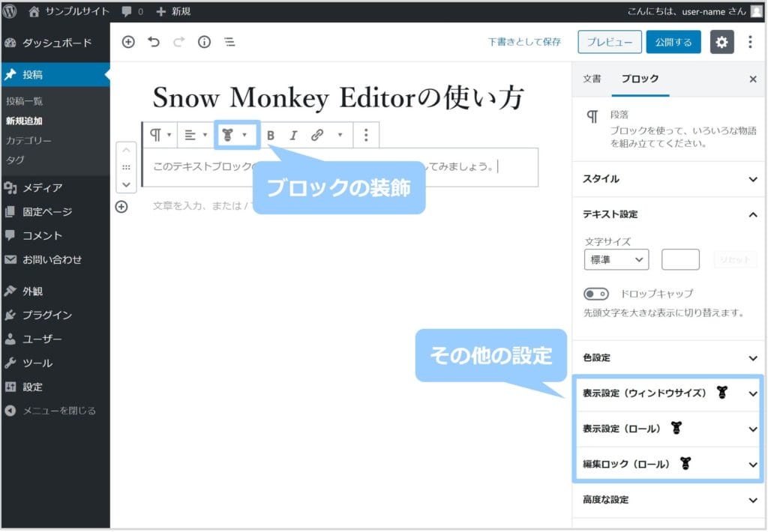
Task: Click the add block plus icon in top toolbar
Action: [128, 42]
